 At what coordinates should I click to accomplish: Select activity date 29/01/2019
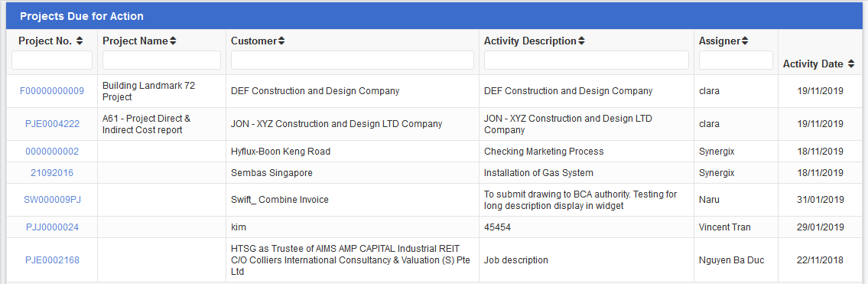821,227
